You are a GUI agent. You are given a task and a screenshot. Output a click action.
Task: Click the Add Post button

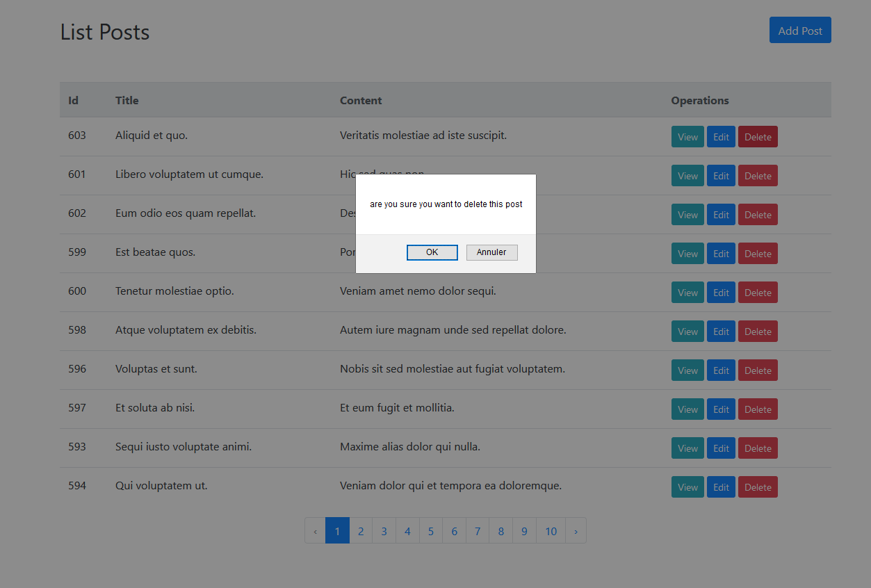point(800,31)
